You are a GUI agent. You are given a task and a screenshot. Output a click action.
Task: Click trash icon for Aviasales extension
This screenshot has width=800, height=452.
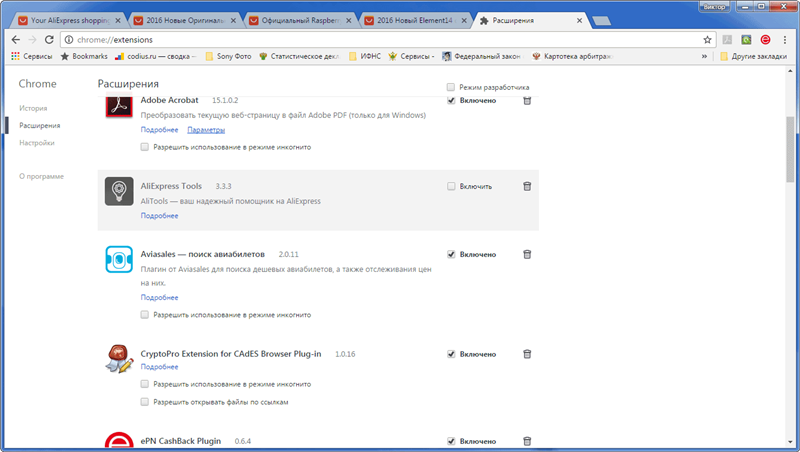click(527, 254)
